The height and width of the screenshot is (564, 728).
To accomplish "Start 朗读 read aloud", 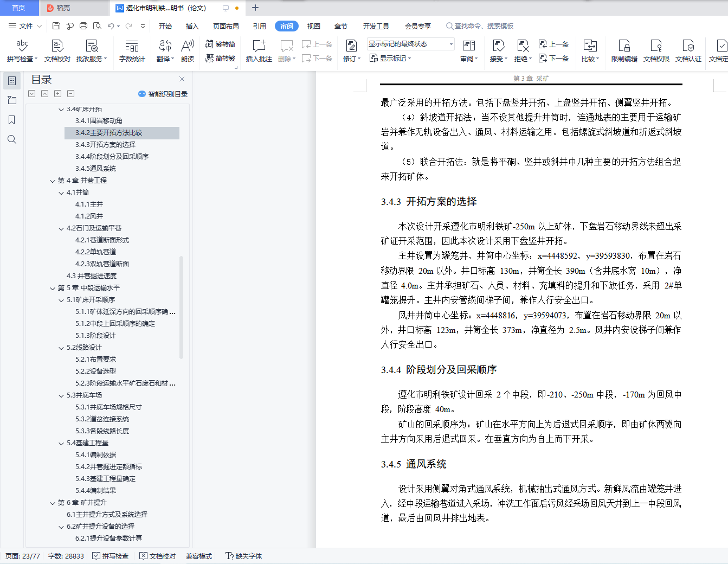I will pos(188,51).
